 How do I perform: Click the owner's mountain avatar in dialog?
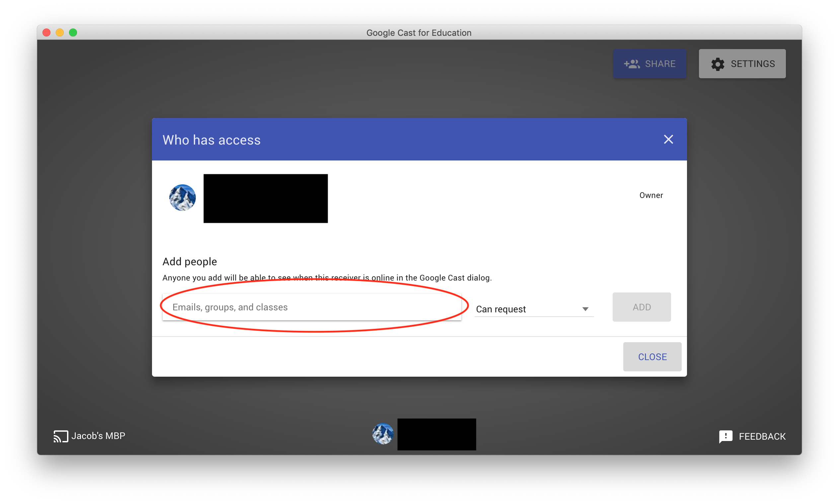pyautogui.click(x=183, y=198)
